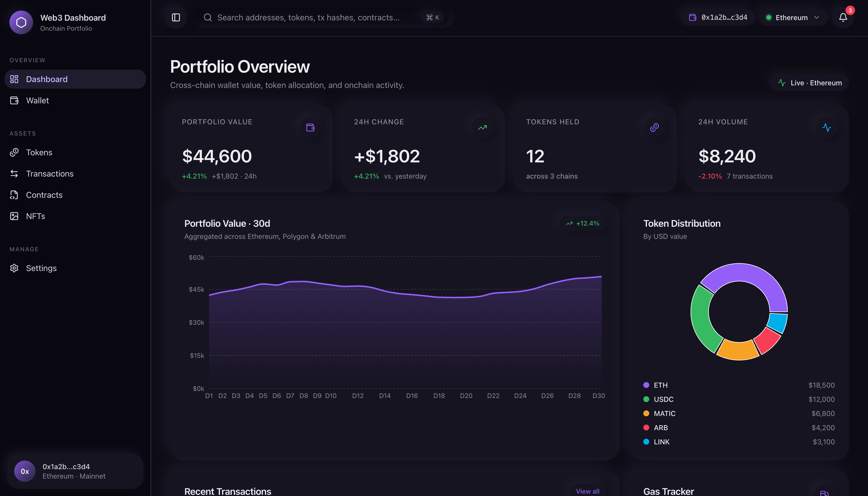Click the +$1,802 24H change value

(387, 156)
